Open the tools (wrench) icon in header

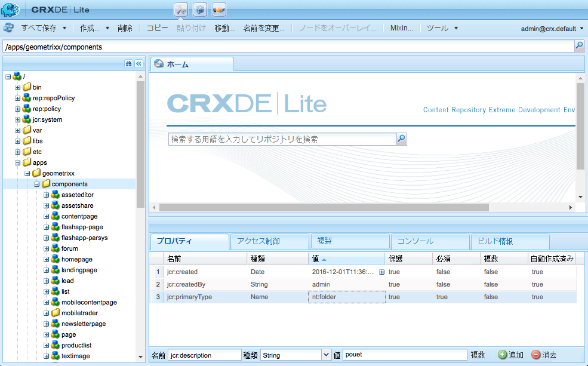tap(181, 10)
